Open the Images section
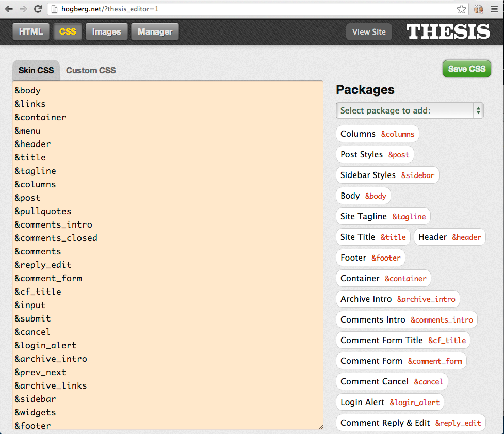Image resolution: width=504 pixels, height=434 pixels. (x=107, y=32)
